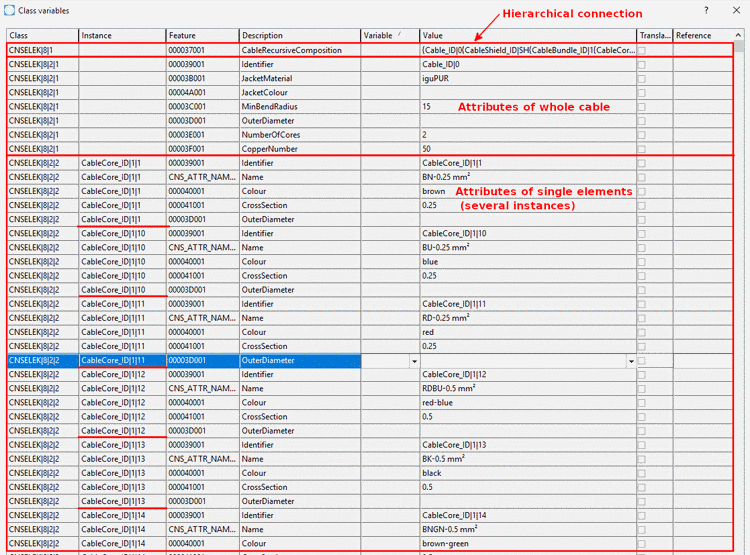Click the CableRecursiveComposition hierarchical value cell
750x555 pixels.
tap(528, 50)
